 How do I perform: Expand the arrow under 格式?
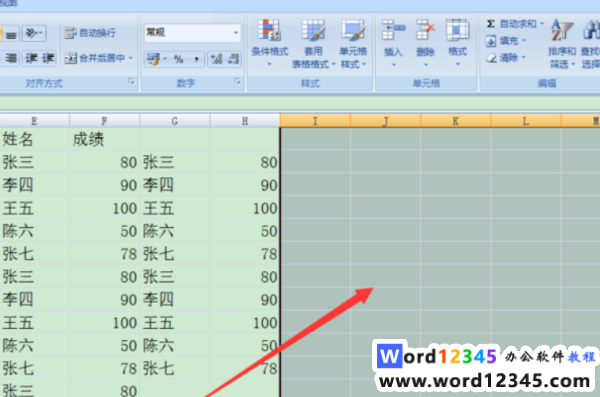[458, 65]
